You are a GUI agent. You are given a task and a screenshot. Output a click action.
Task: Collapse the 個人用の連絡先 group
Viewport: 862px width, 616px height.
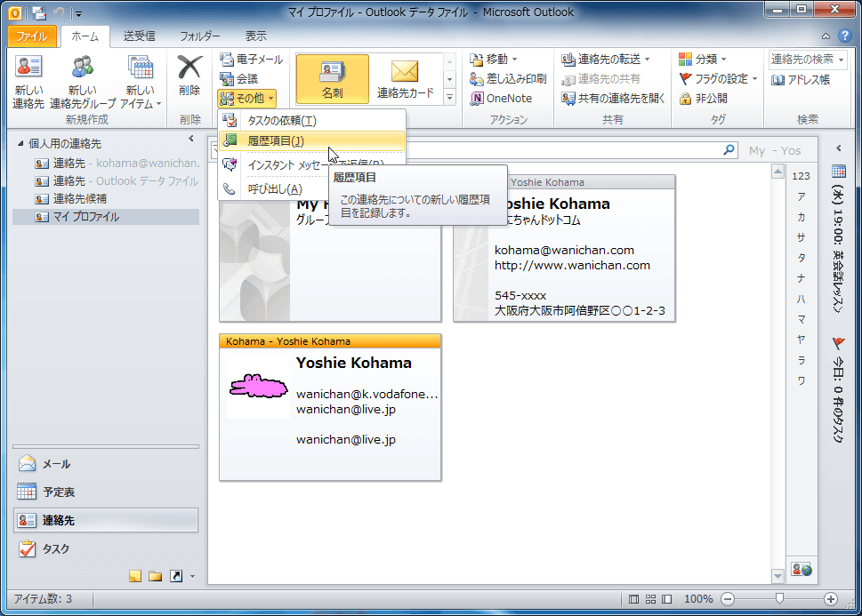click(20, 144)
